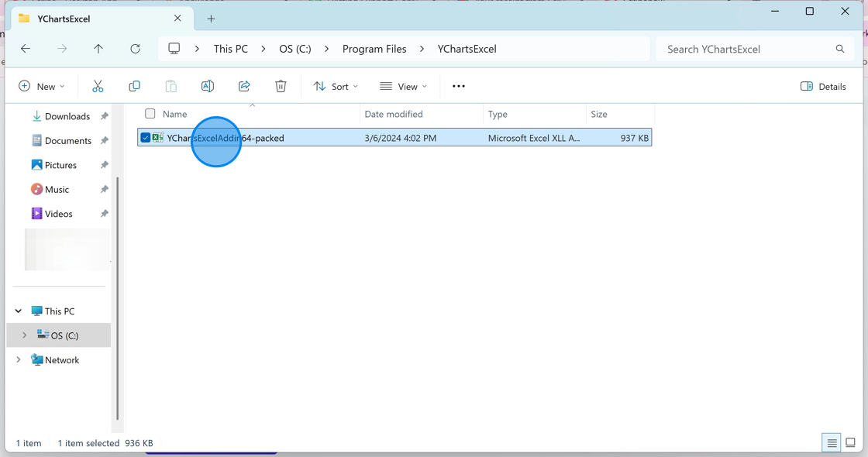Viewport: 868px width, 457px height.
Task: Open the See more ellipsis menu
Action: (x=458, y=86)
